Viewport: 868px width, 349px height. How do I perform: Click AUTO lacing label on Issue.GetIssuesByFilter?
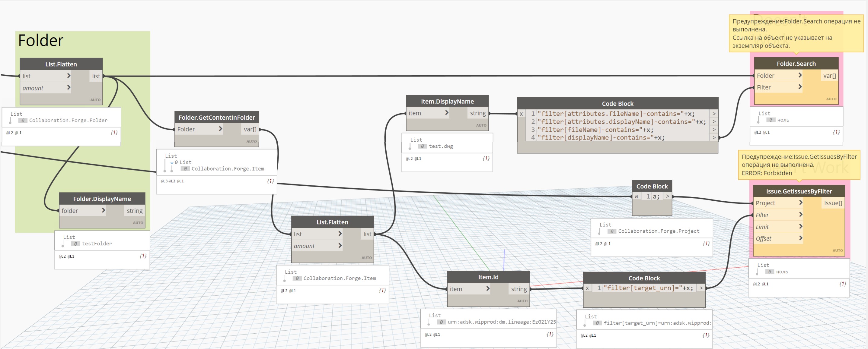click(x=838, y=250)
